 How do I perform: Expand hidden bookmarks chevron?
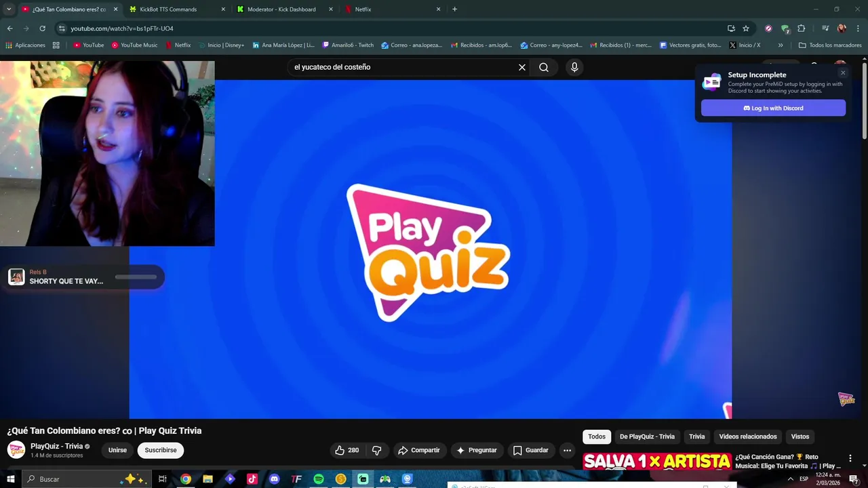pos(781,45)
